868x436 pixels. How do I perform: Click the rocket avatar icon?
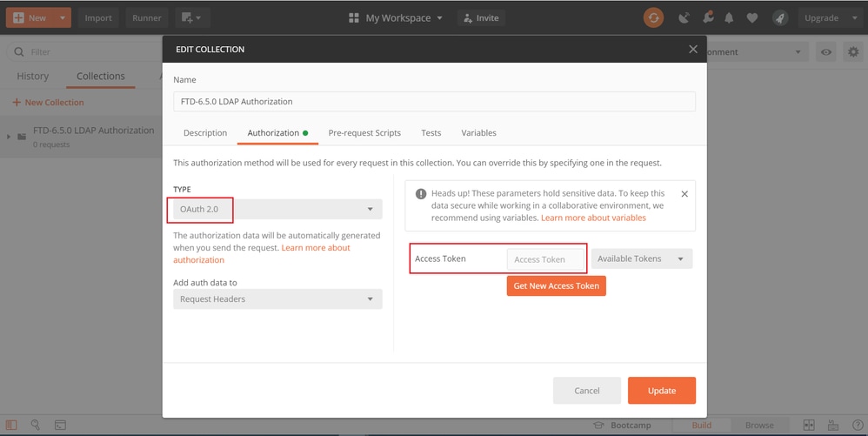(x=780, y=17)
